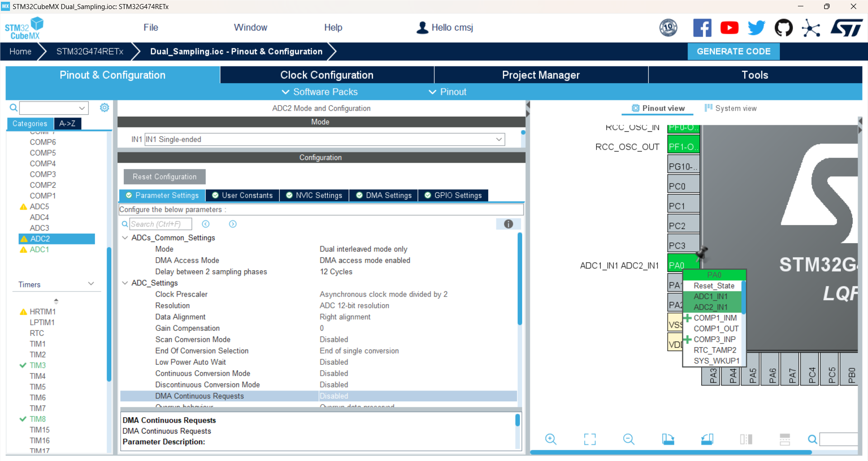Click the parameter list vertical scrollbar
Image resolution: width=868 pixels, height=461 pixels.
520,278
